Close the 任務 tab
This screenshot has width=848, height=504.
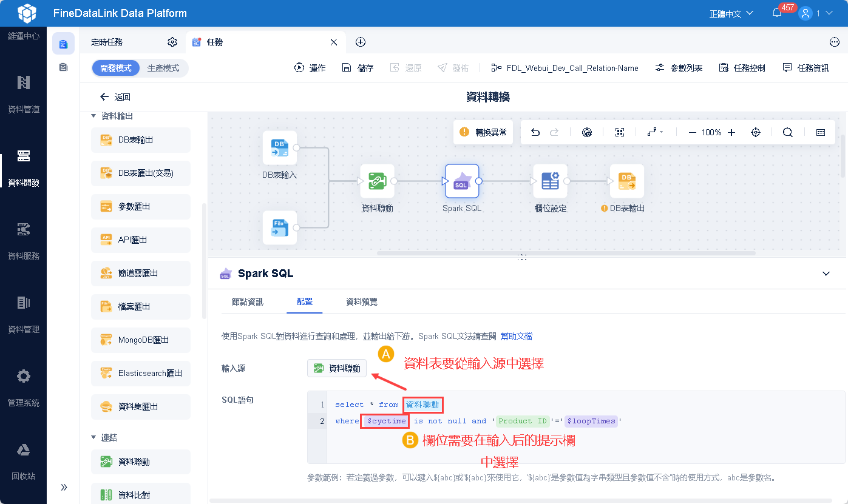click(x=333, y=42)
